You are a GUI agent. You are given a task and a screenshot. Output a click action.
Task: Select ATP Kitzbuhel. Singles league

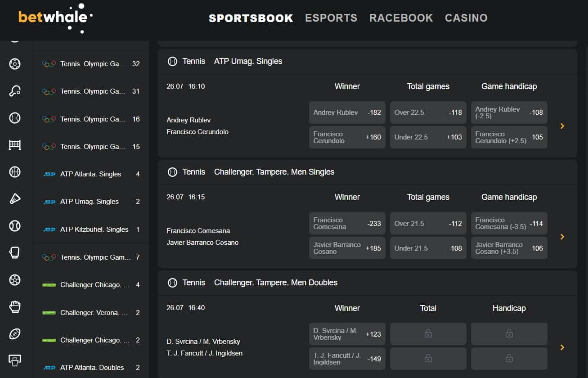point(91,229)
